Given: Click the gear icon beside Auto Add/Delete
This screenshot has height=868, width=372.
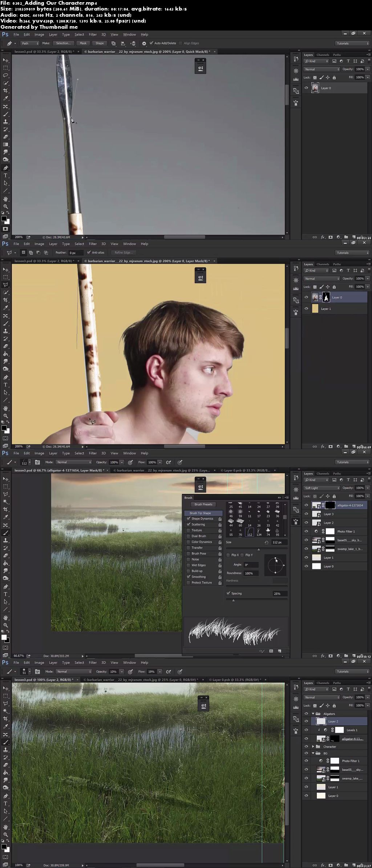Looking at the screenshot, I should click(x=144, y=43).
